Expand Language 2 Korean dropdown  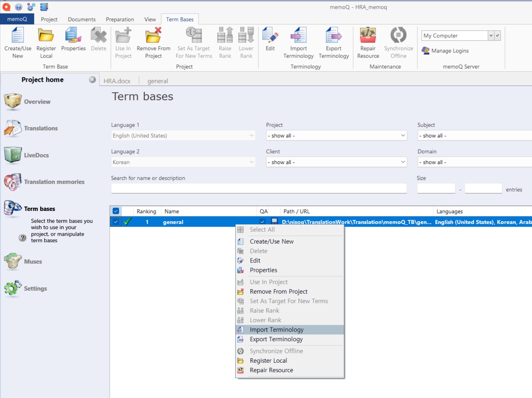(251, 162)
